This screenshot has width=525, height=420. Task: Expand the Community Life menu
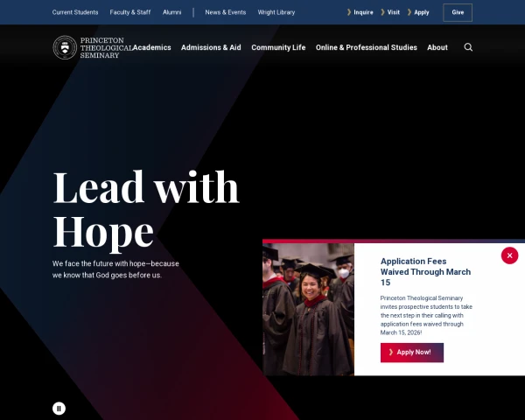pos(278,47)
